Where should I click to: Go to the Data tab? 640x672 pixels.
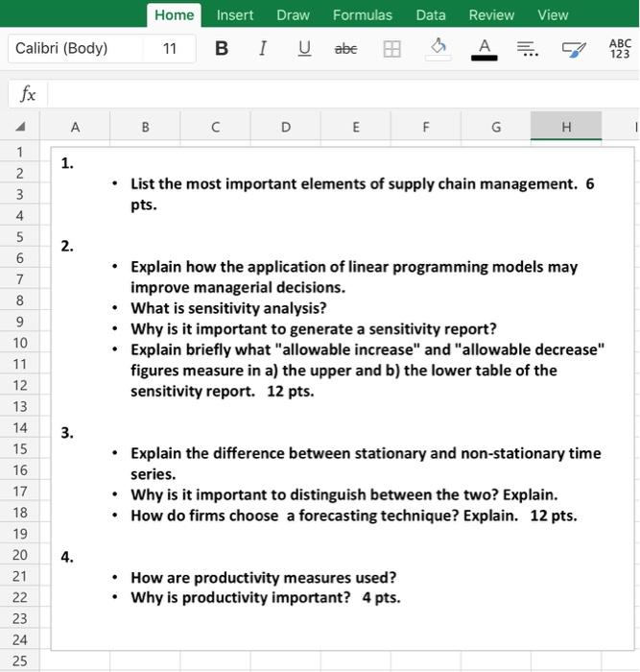431,15
